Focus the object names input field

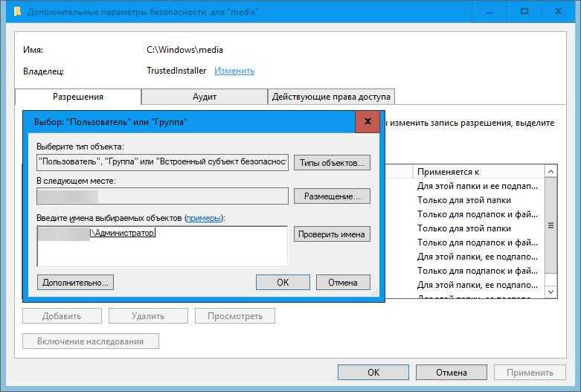(162, 246)
